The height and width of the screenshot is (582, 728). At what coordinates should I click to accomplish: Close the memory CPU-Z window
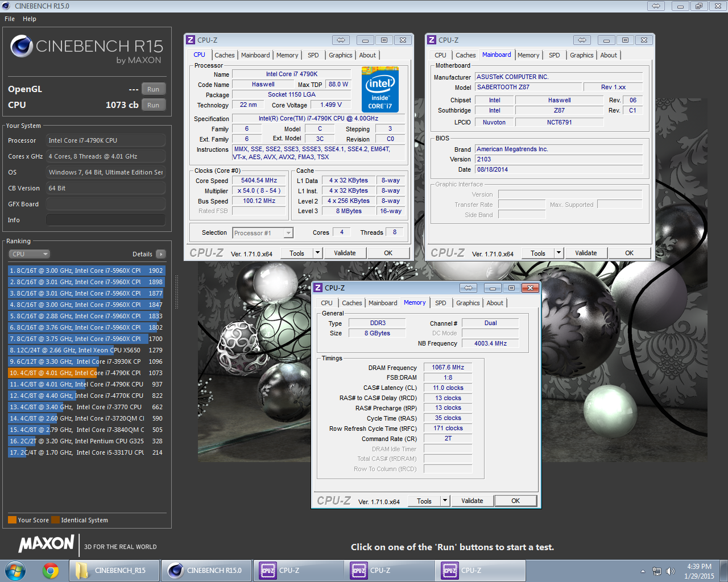[530, 288]
